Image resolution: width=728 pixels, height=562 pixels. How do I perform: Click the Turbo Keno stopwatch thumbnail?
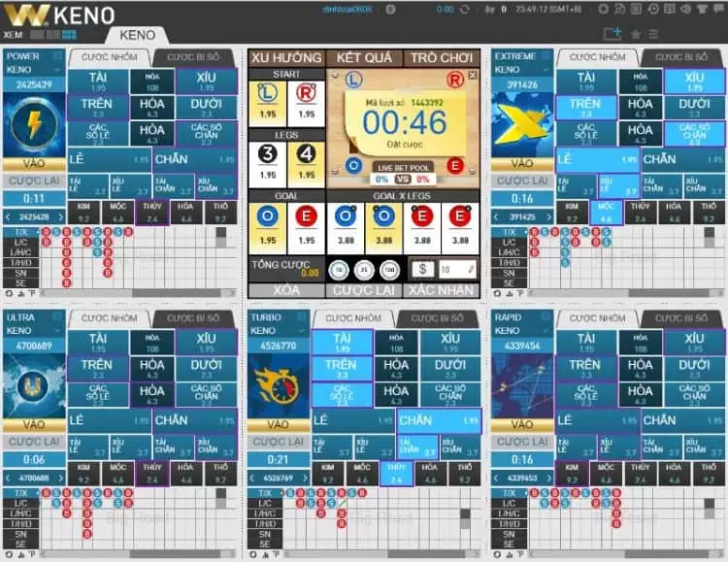coord(279,385)
